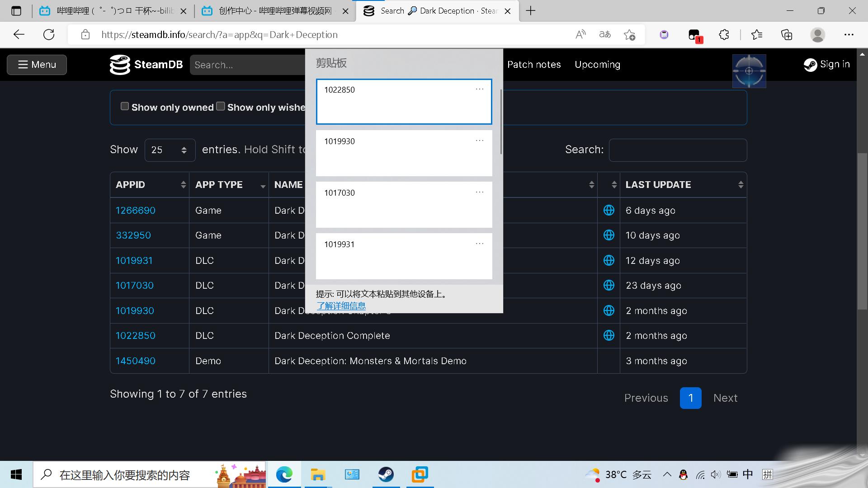Click globe icon for app 332950
This screenshot has width=868, height=488.
(609, 235)
